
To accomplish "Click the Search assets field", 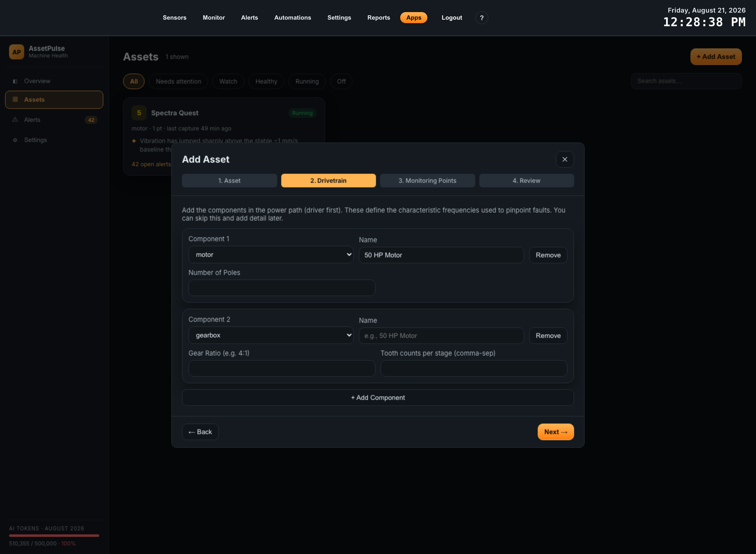I will coord(686,81).
